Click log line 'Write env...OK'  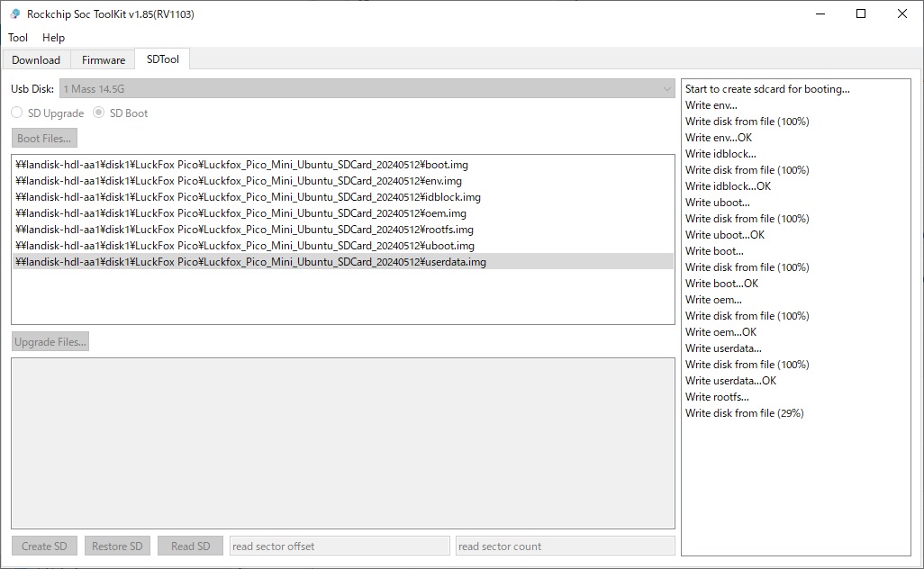point(719,138)
